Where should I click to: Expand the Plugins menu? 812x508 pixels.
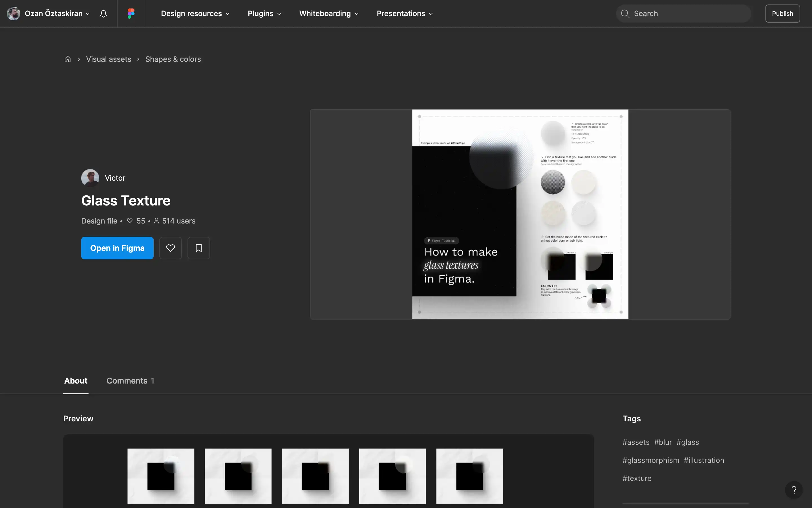(x=264, y=14)
